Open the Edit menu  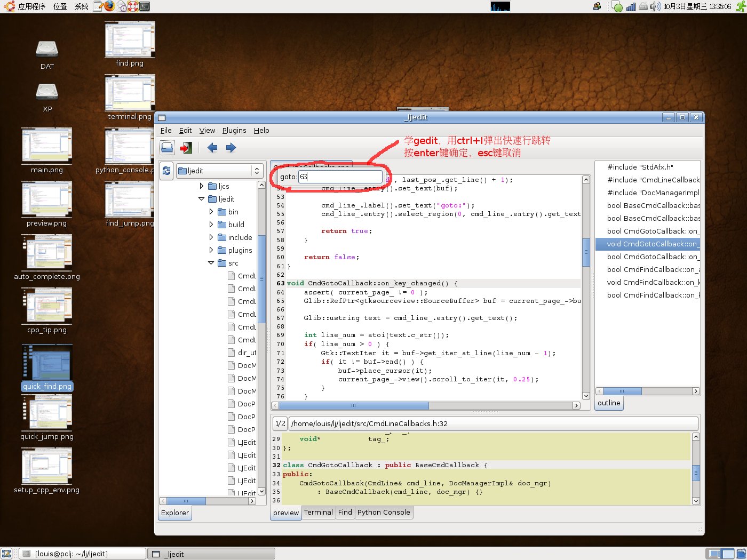[185, 130]
